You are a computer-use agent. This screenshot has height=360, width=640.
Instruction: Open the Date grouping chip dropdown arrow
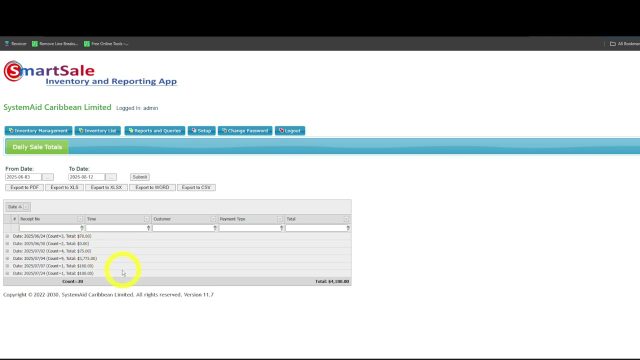(26, 207)
